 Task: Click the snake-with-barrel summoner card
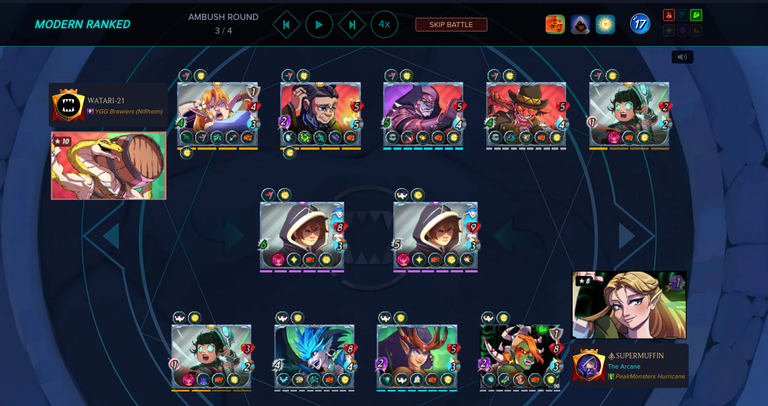[x=109, y=166]
